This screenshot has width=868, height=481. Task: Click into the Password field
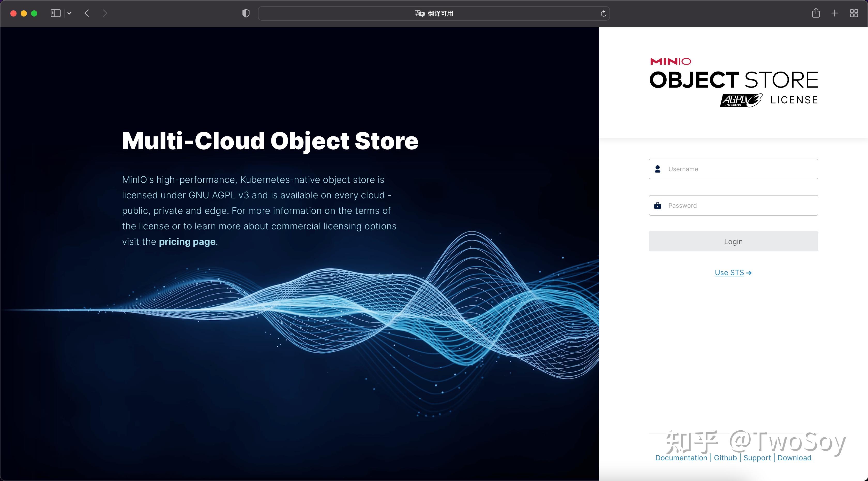click(738, 205)
